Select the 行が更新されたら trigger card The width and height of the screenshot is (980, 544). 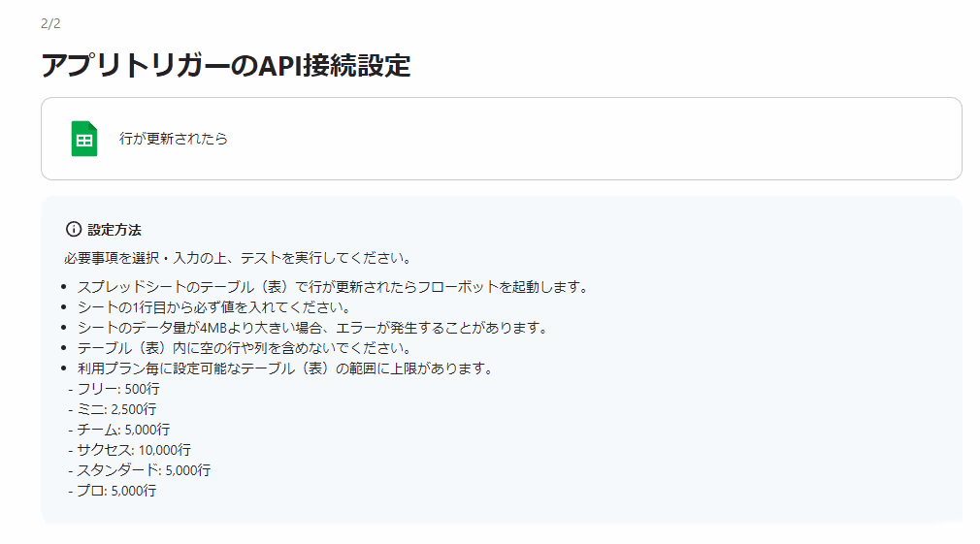point(502,139)
